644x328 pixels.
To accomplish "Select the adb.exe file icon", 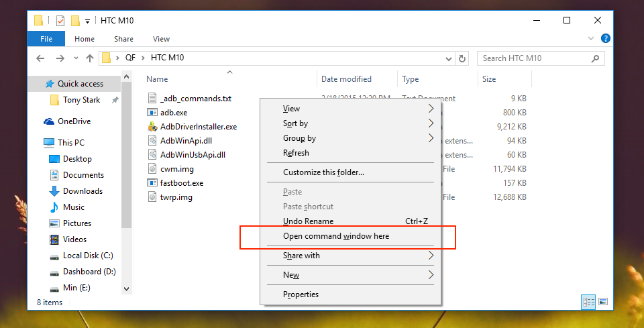I will tap(152, 112).
